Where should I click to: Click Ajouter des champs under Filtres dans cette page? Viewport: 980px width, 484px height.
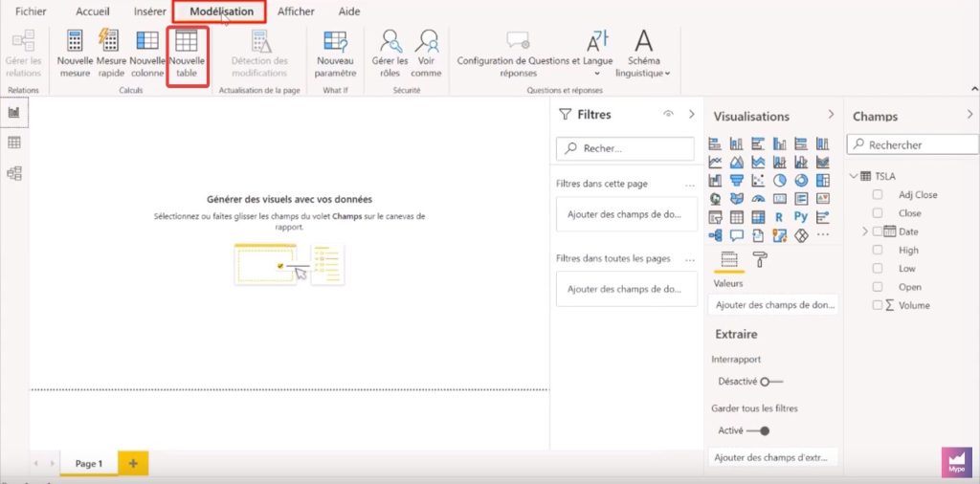[x=627, y=214]
